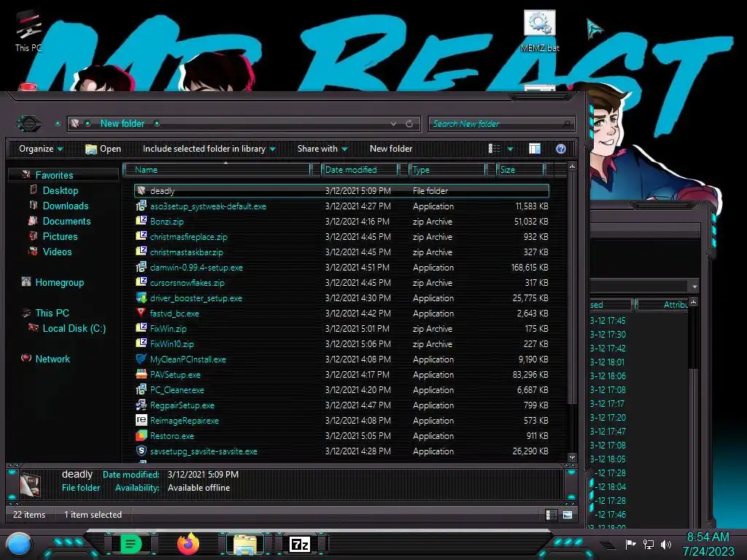Image resolution: width=747 pixels, height=560 pixels.
Task: Open Explorer help icon
Action: tap(561, 149)
